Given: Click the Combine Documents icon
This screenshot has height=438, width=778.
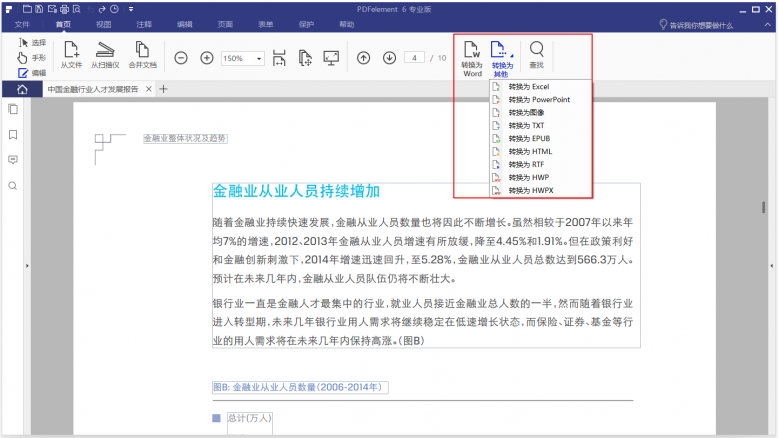Looking at the screenshot, I should [142, 55].
